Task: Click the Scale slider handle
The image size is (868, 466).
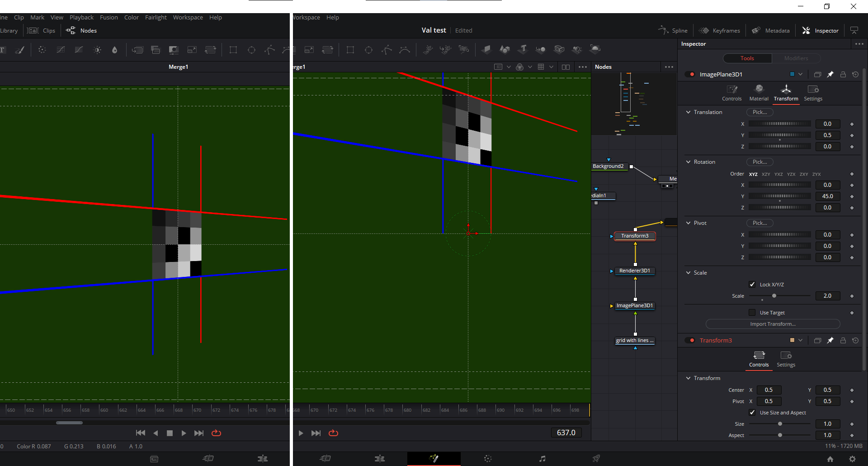Action: (x=774, y=296)
